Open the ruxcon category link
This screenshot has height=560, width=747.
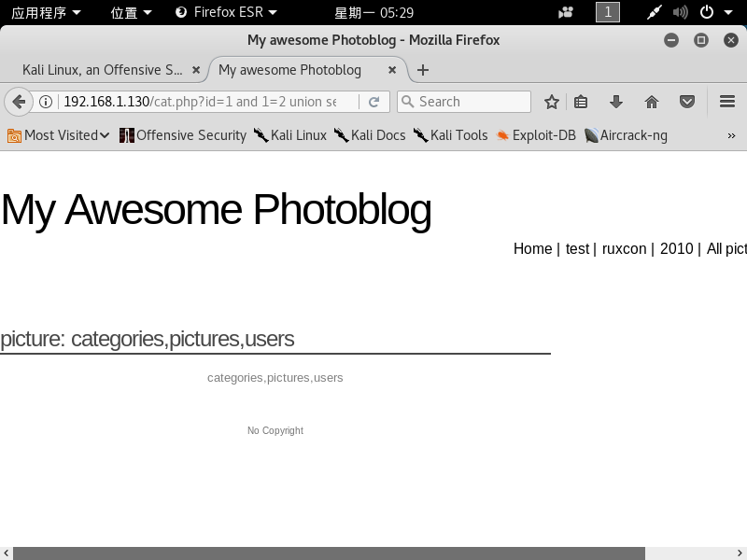pyautogui.click(x=624, y=248)
